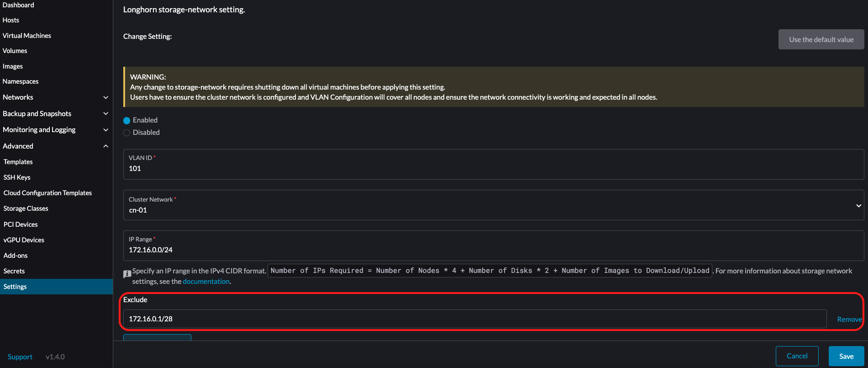Go to Storage Classes
The width and height of the screenshot is (868, 368).
[x=26, y=208]
